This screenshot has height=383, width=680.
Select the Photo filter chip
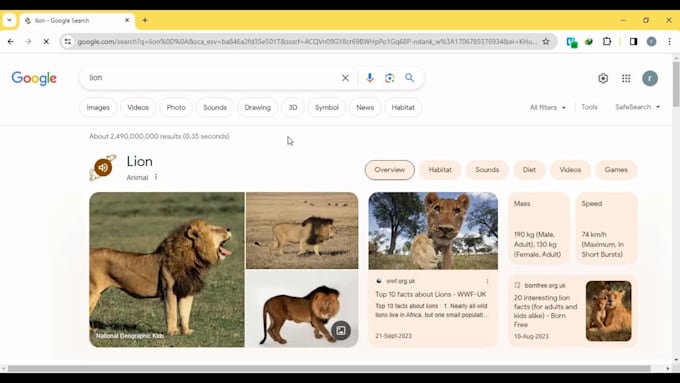(x=176, y=108)
